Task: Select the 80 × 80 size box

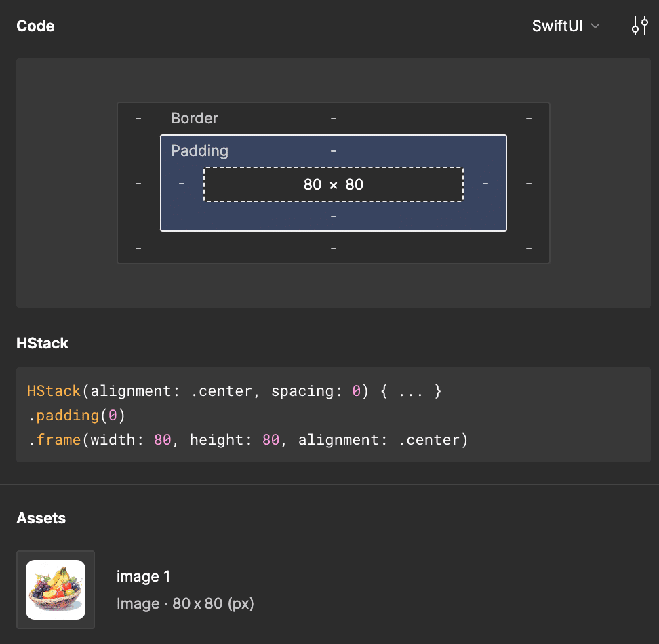Action: coord(333,184)
